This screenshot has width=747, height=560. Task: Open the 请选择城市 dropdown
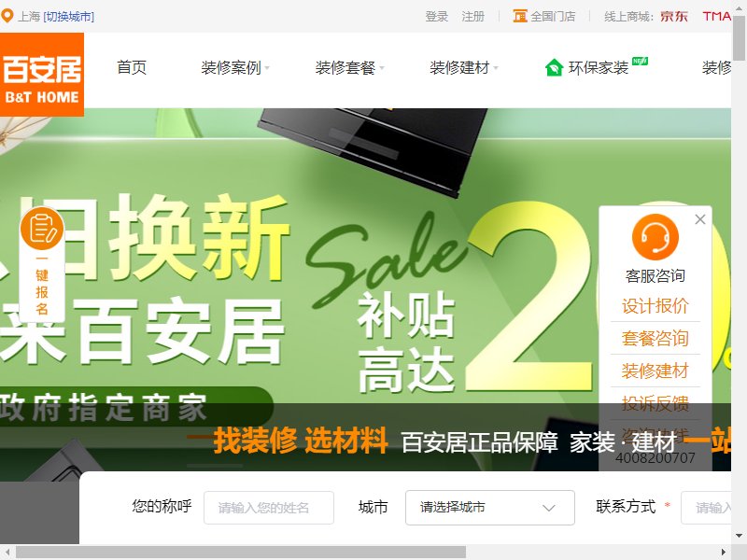tap(489, 508)
